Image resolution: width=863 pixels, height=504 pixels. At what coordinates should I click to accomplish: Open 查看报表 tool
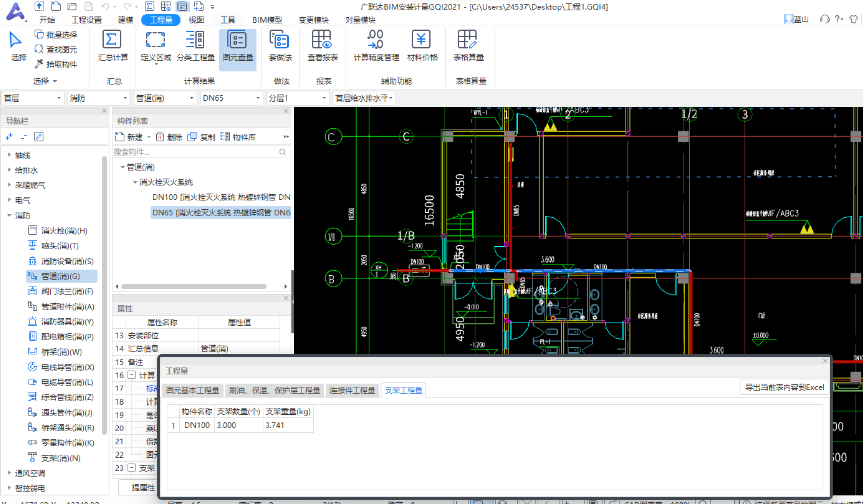322,46
